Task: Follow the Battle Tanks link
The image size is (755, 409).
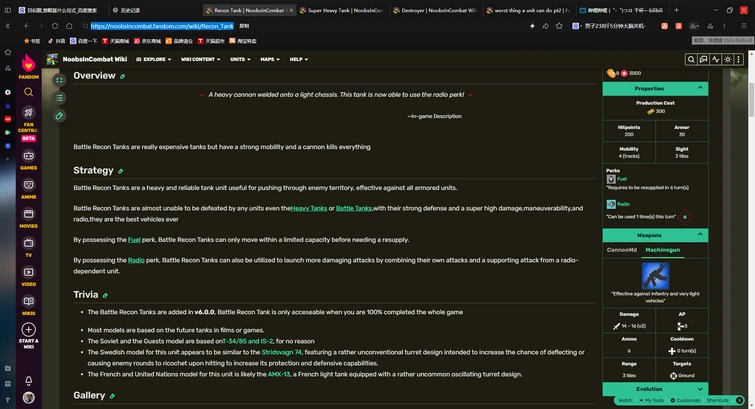Action: click(x=354, y=208)
